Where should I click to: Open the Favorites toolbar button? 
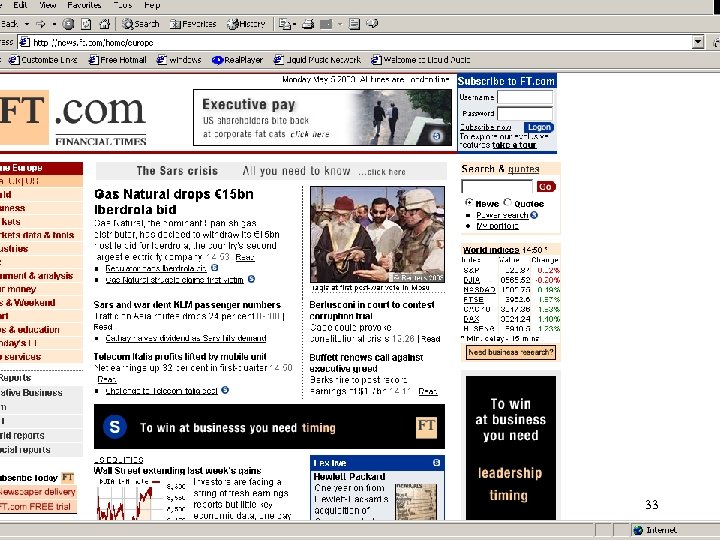coord(192,24)
